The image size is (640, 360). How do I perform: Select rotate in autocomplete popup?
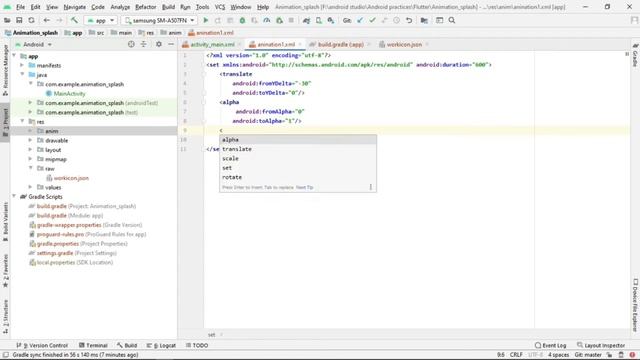(x=298, y=177)
